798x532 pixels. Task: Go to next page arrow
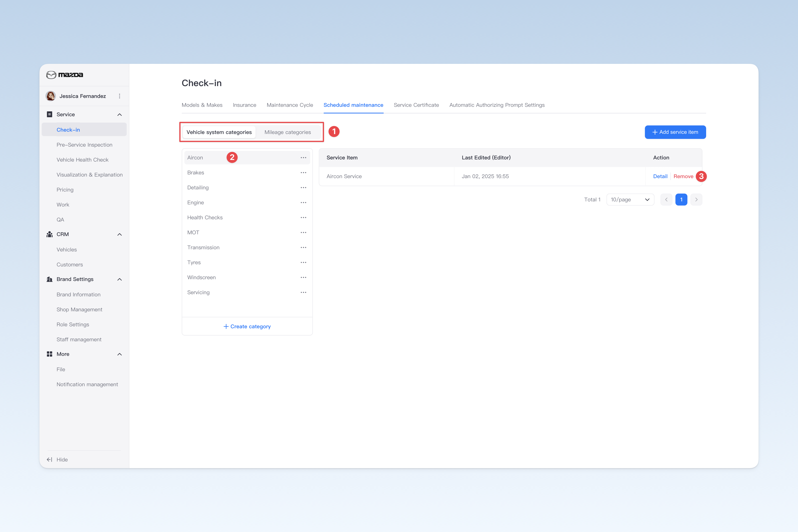[696, 199]
